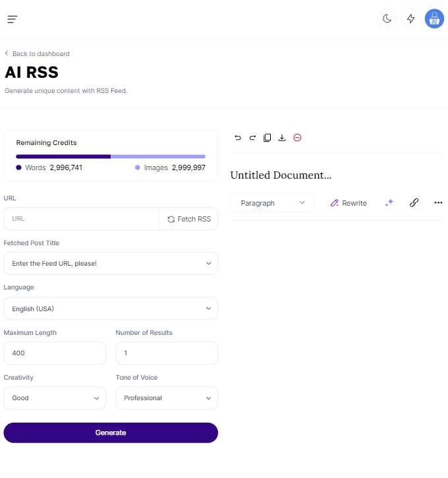
Task: Open the Tone of Voice dropdown
Action: (x=167, y=398)
